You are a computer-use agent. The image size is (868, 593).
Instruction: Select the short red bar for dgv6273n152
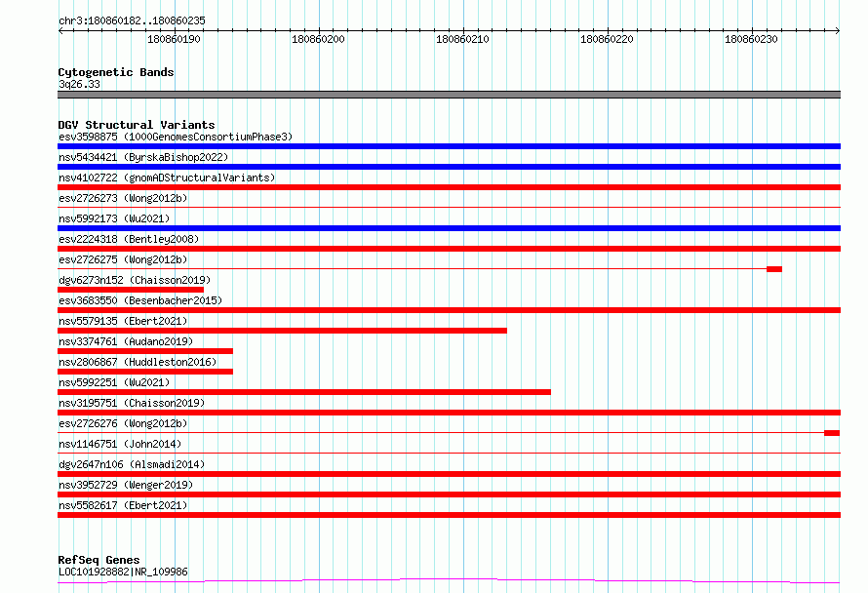click(131, 290)
